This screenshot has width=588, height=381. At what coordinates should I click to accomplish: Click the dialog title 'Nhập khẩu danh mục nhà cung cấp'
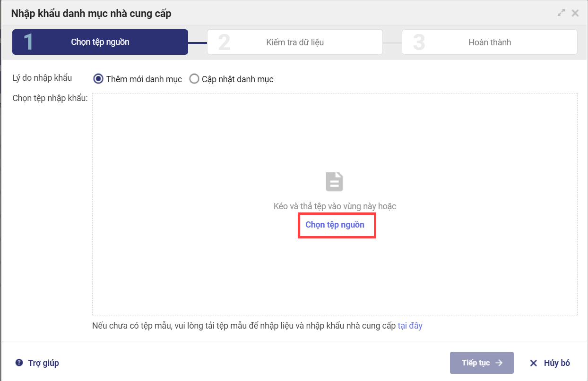pyautogui.click(x=91, y=13)
